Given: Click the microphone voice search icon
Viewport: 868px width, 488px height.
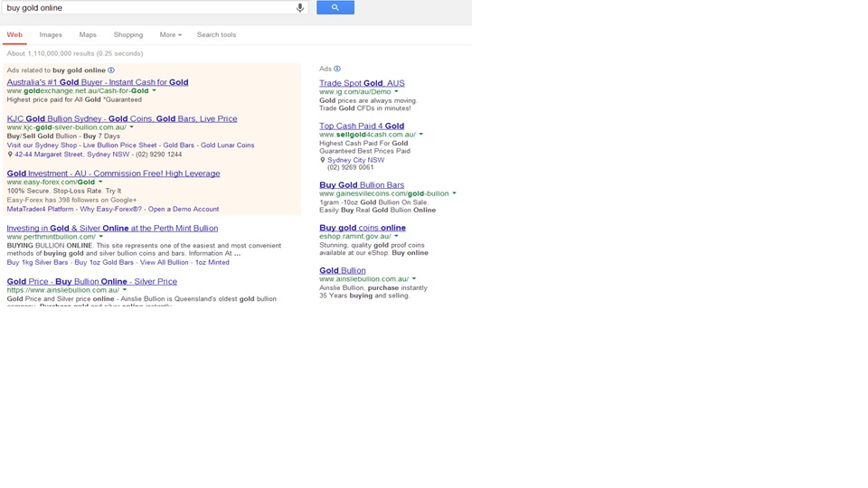Looking at the screenshot, I should click(299, 8).
